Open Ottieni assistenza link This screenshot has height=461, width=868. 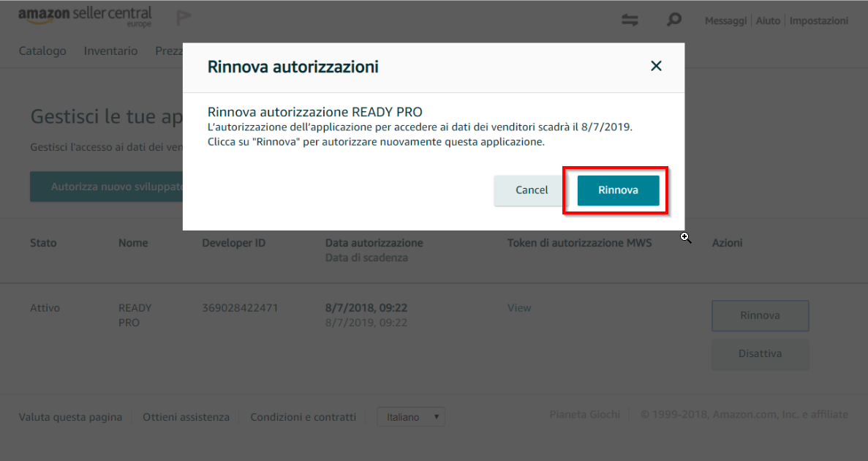pos(186,417)
